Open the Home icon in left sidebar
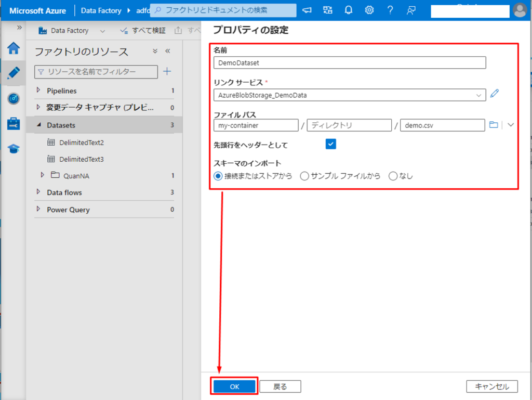Viewport: 532px width, 400px height. pos(13,48)
